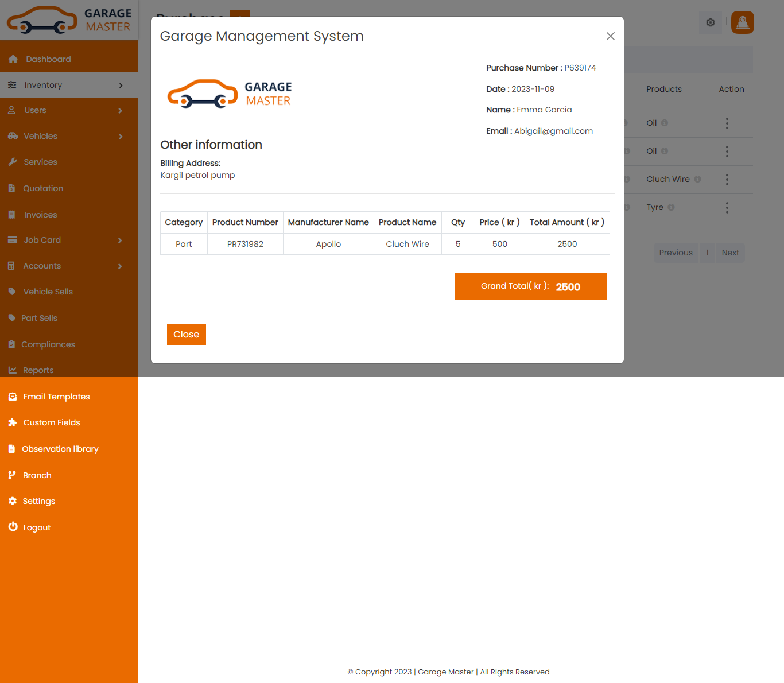Expand the Users submenu chevron

pos(121,111)
